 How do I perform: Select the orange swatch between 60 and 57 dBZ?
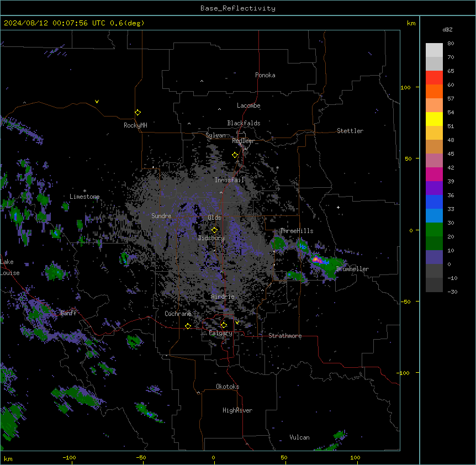tap(434, 92)
